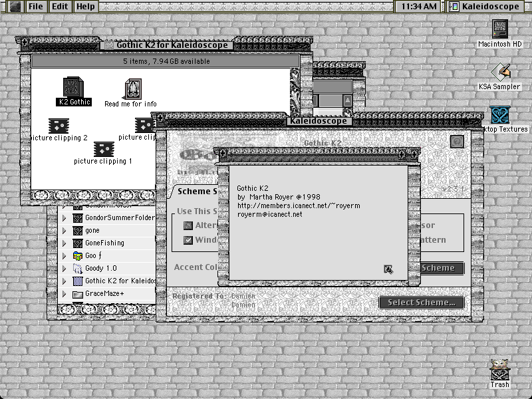The width and height of the screenshot is (532, 399).
Task: Switch to the Scheme tab in Kaleidoscope
Action: pyautogui.click(x=194, y=192)
